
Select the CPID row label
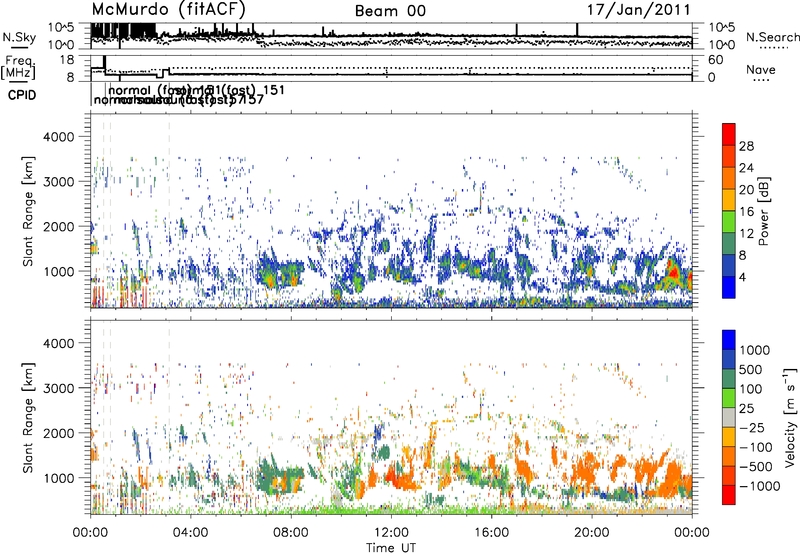[x=22, y=95]
